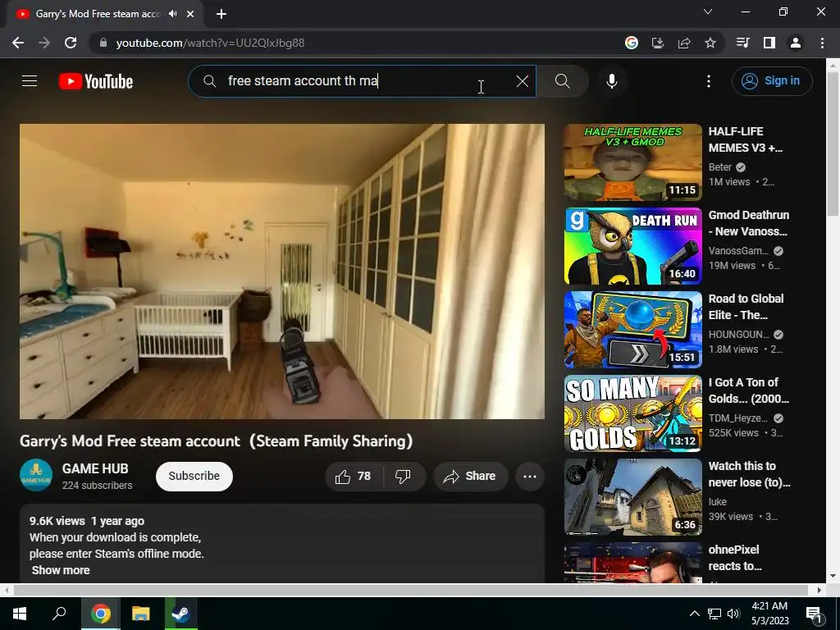
Task: Open Chrome three-dot menu
Action: pyautogui.click(x=822, y=43)
